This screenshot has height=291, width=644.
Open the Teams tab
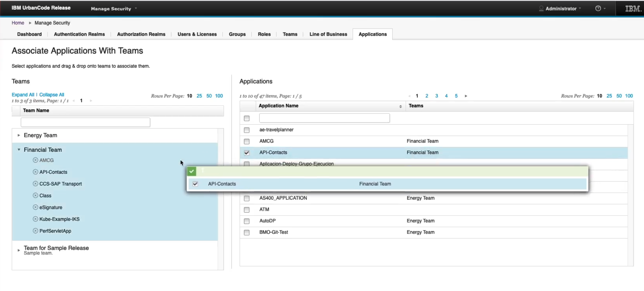(290, 34)
